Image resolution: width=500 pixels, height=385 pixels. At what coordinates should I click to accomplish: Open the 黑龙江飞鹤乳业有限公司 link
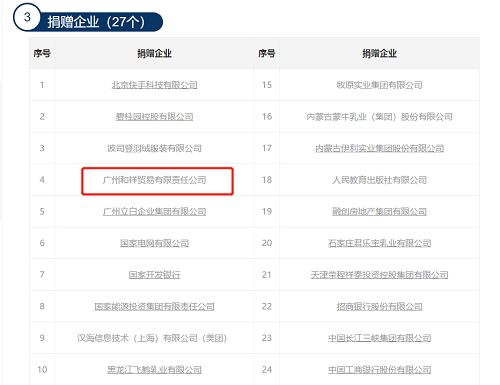154,370
